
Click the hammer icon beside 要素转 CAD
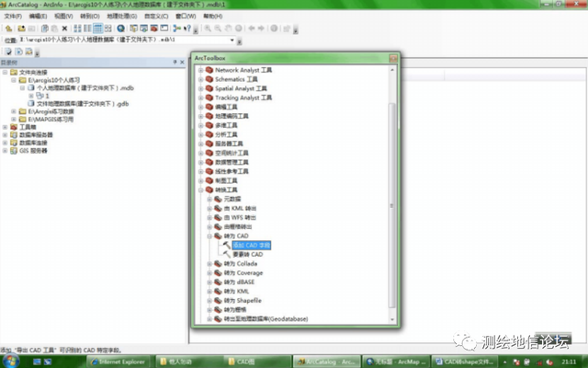tap(227, 254)
